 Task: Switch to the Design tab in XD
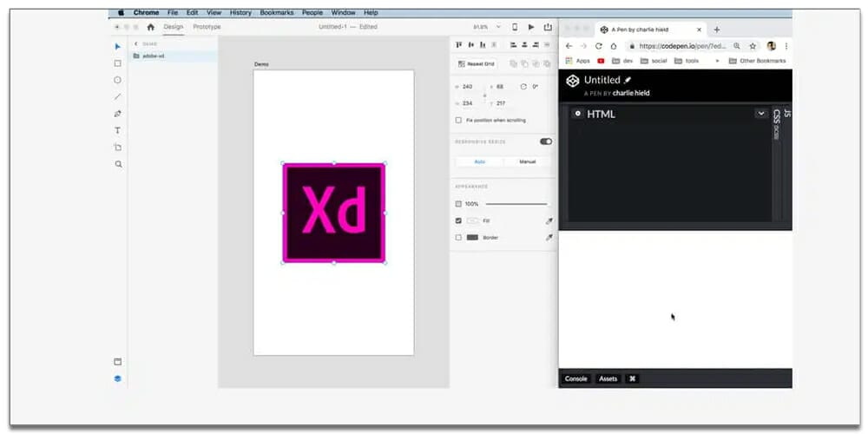pos(174,27)
